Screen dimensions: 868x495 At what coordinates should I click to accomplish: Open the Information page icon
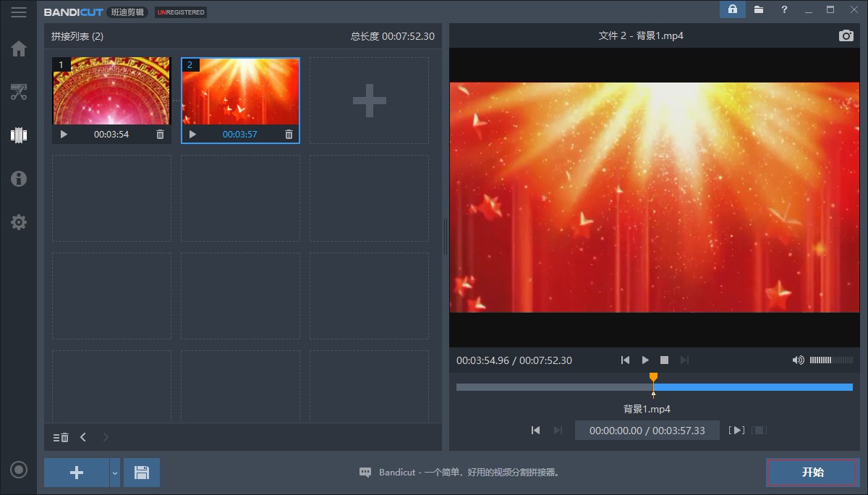click(19, 179)
